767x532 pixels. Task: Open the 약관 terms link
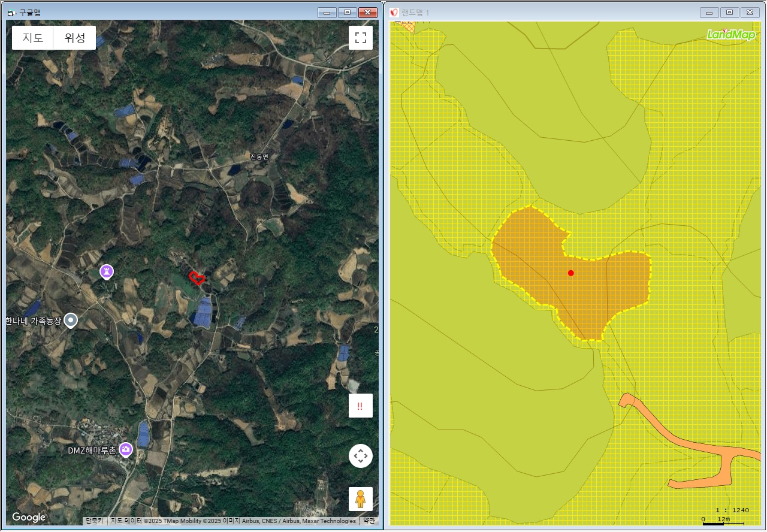coord(369,521)
